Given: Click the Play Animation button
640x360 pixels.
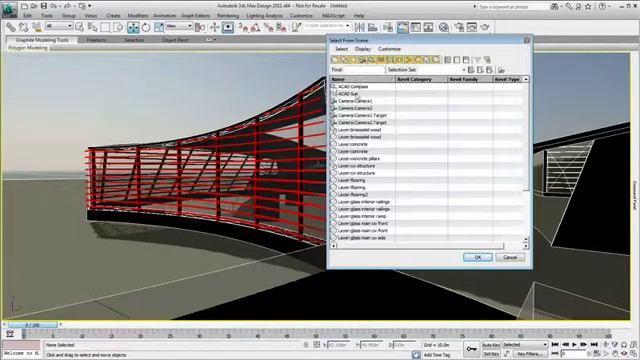Looking at the screenshot, I should (x=574, y=345).
